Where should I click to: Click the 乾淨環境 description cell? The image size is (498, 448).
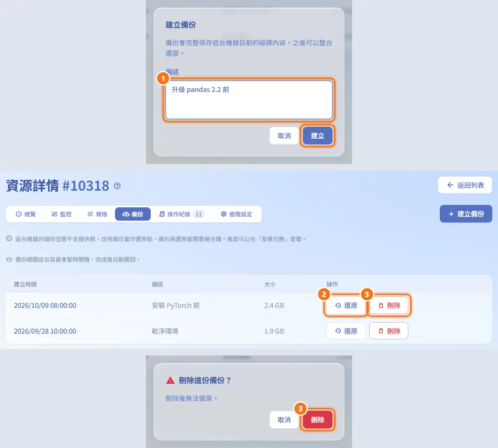(x=165, y=331)
